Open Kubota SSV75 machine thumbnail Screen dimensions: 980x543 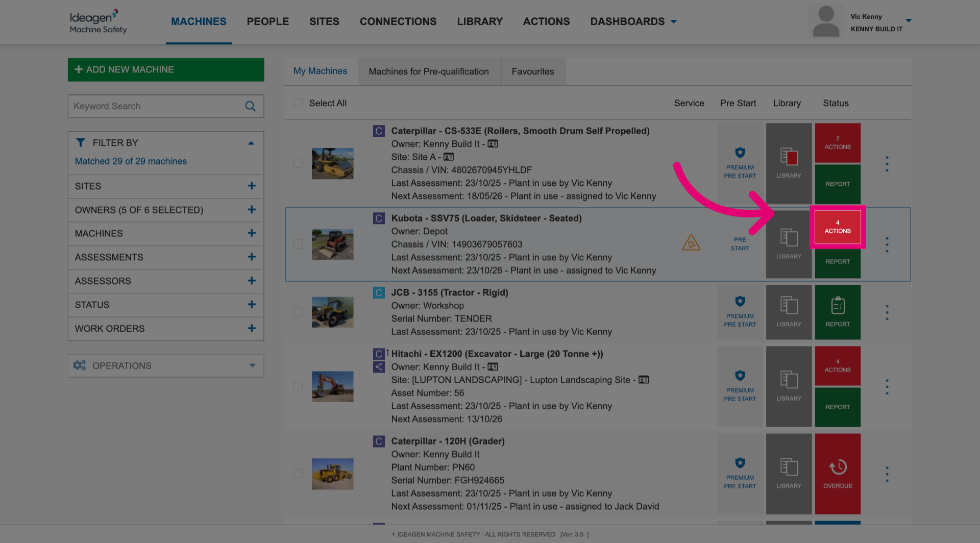tap(332, 244)
